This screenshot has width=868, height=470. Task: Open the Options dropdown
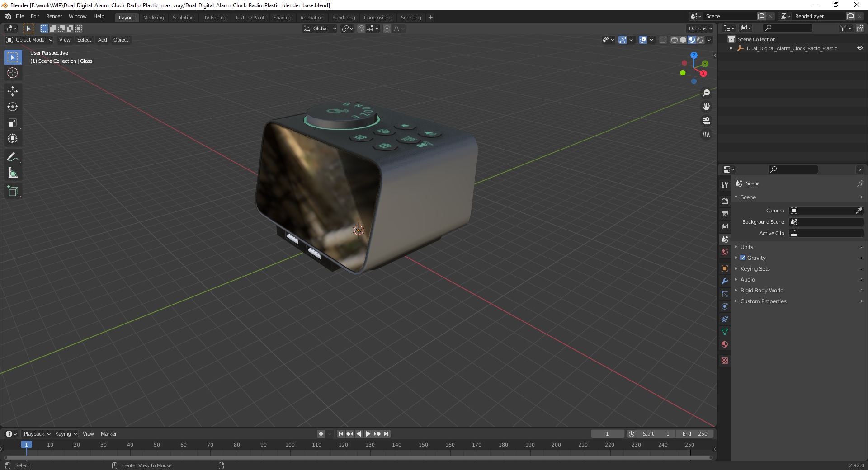[700, 28]
